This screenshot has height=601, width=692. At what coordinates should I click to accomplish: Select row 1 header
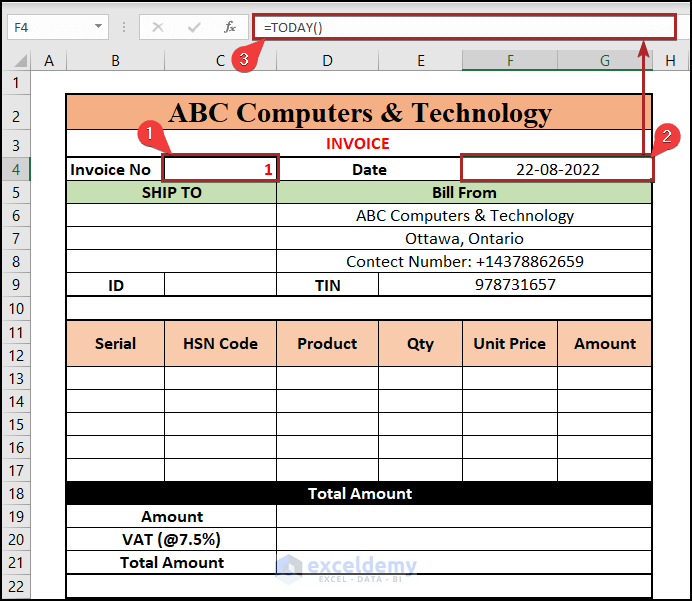[x=16, y=83]
